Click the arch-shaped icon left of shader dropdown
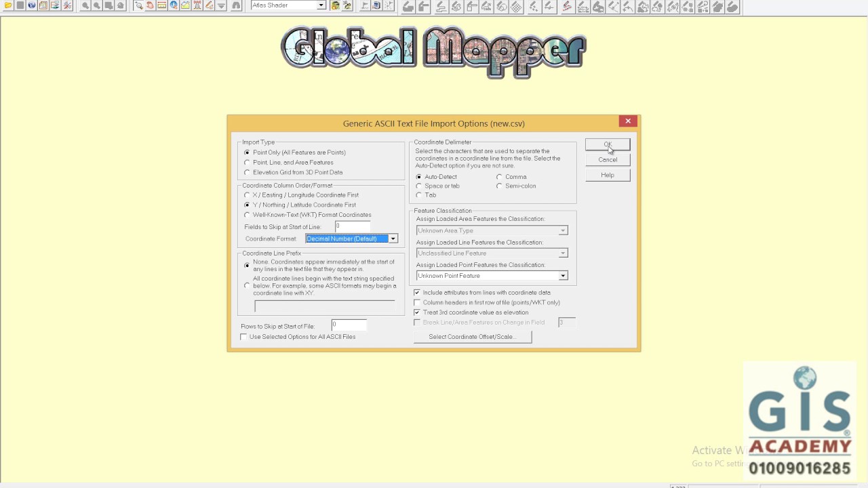 coord(236,5)
